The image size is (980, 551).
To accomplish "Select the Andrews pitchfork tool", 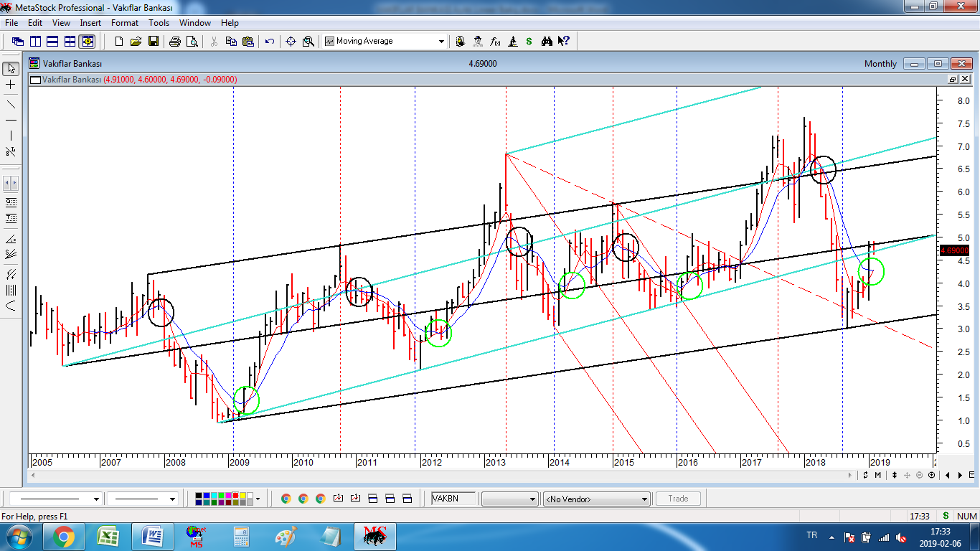I will (x=11, y=274).
